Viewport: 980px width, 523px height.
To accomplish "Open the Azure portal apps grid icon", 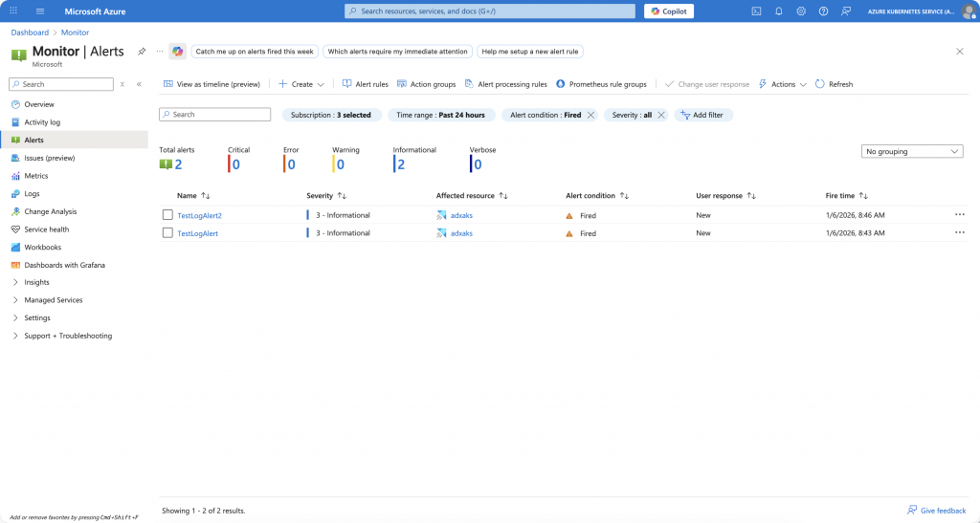I will pyautogui.click(x=13, y=11).
